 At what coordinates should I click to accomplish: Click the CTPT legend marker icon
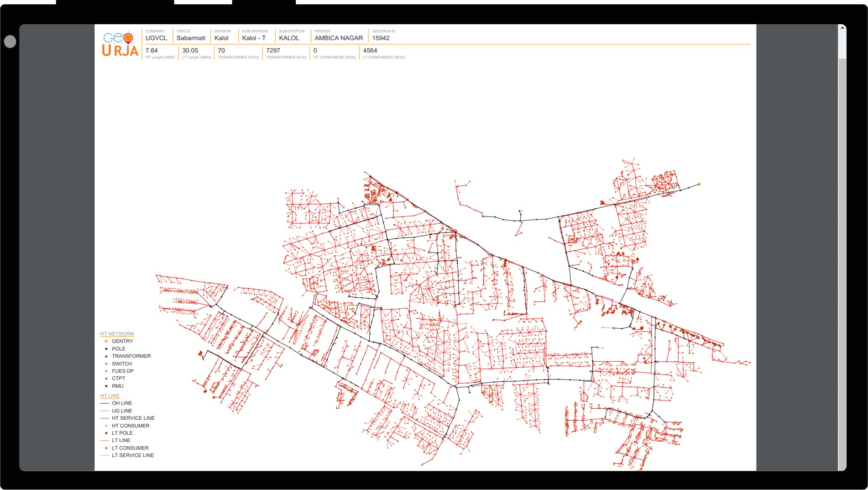tap(106, 379)
